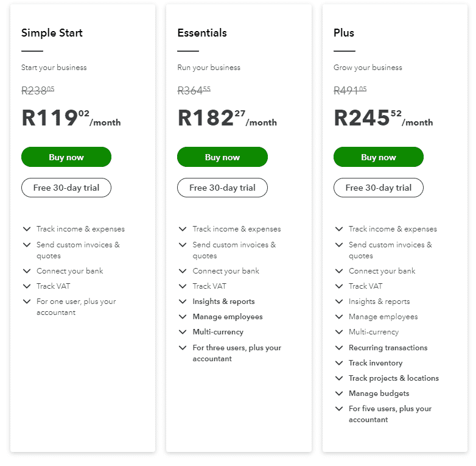Start Free 30-day trial for Essentials
The width and height of the screenshot is (476, 466).
(222, 188)
